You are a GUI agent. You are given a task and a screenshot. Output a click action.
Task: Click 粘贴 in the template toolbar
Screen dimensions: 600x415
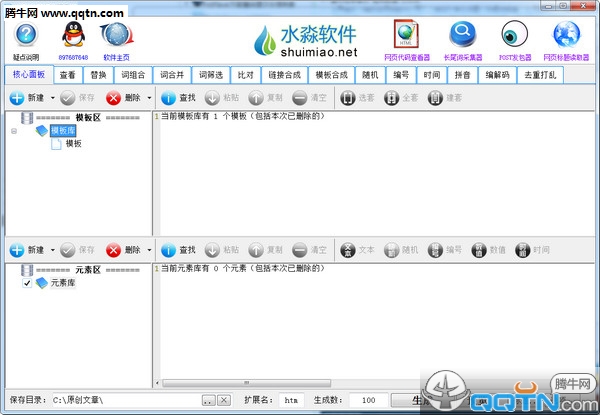[222, 98]
